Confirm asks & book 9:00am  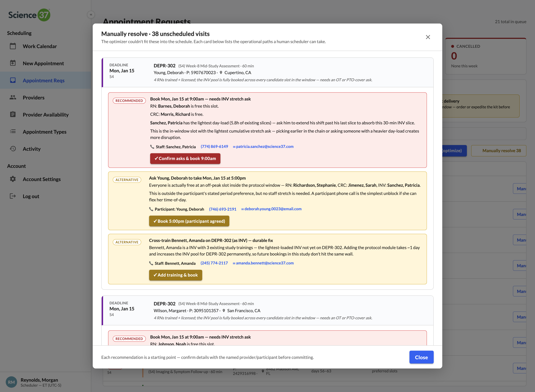point(185,159)
